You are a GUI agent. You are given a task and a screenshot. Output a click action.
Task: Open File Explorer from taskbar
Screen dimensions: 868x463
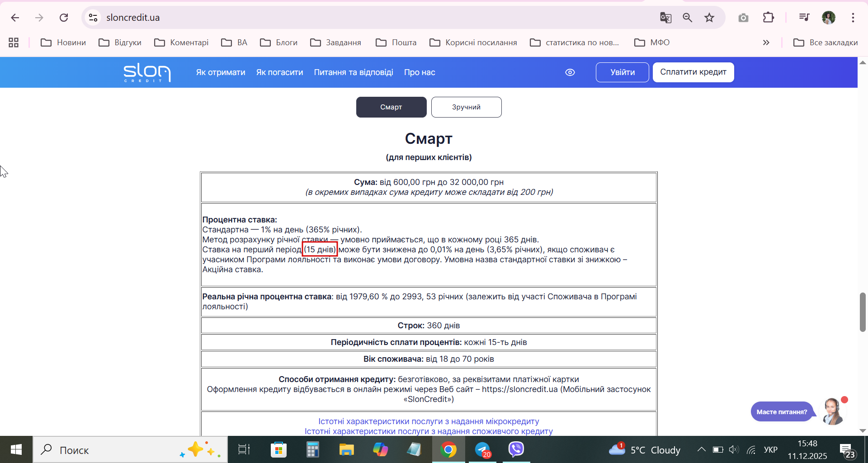pos(346,449)
